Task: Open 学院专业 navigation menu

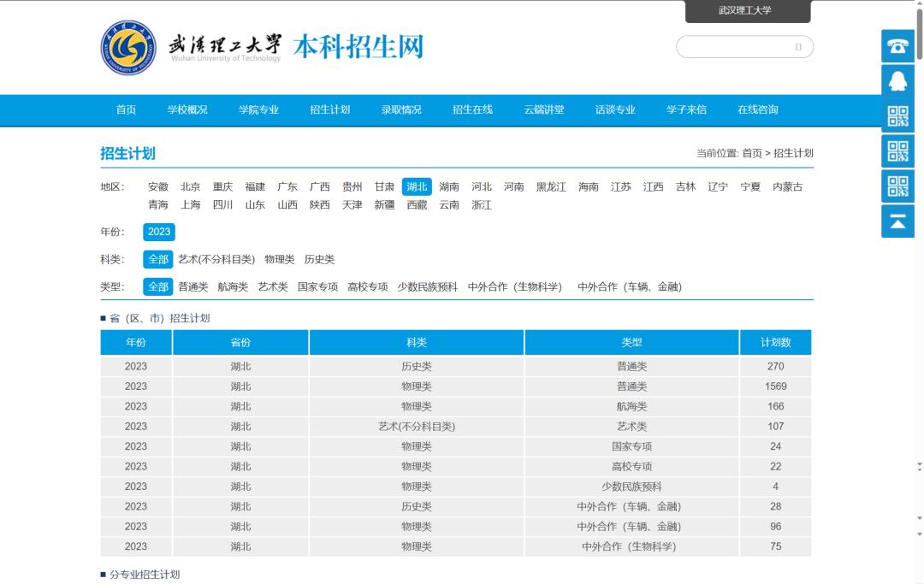Action: (x=258, y=110)
